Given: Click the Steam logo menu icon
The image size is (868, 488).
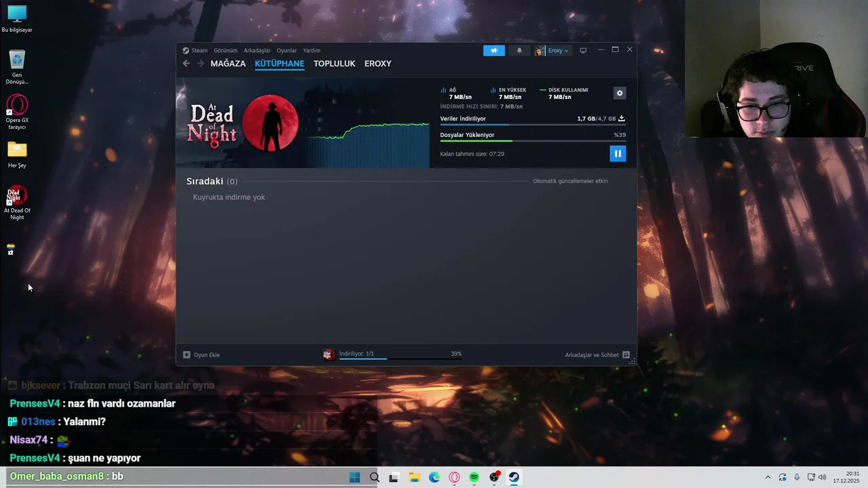Looking at the screenshot, I should tap(186, 50).
